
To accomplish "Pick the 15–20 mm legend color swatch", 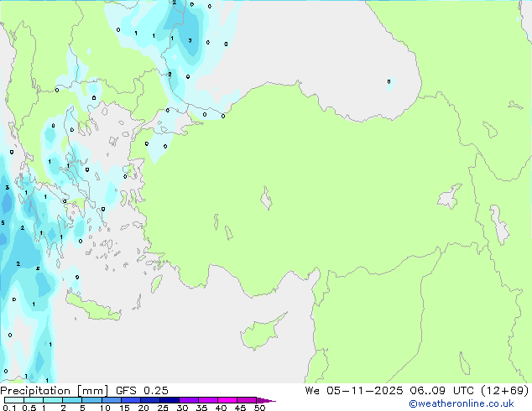I will pos(130,400).
